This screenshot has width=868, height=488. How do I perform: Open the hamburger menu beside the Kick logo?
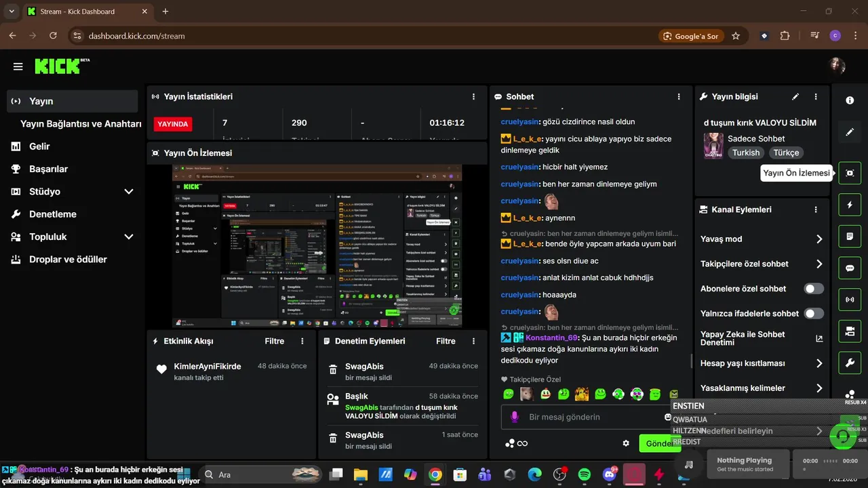coord(18,66)
